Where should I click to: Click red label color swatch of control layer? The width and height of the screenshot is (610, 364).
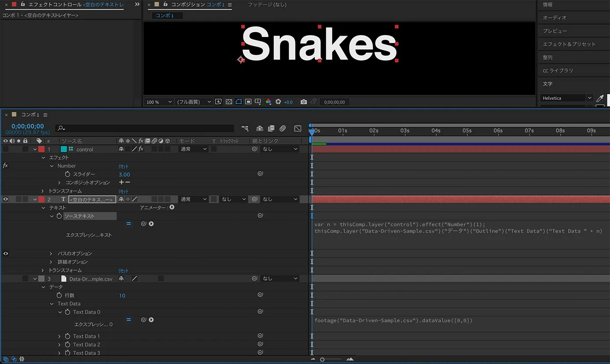[x=41, y=149]
